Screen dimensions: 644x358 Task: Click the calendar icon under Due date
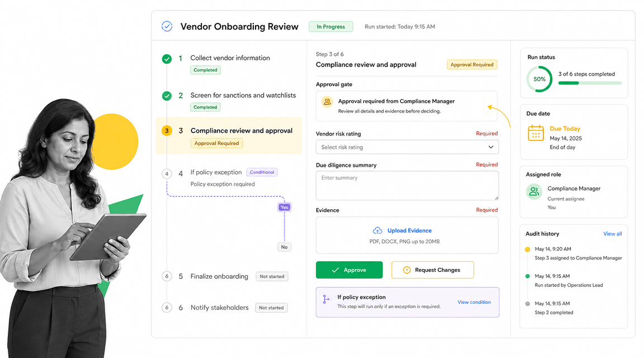point(536,133)
